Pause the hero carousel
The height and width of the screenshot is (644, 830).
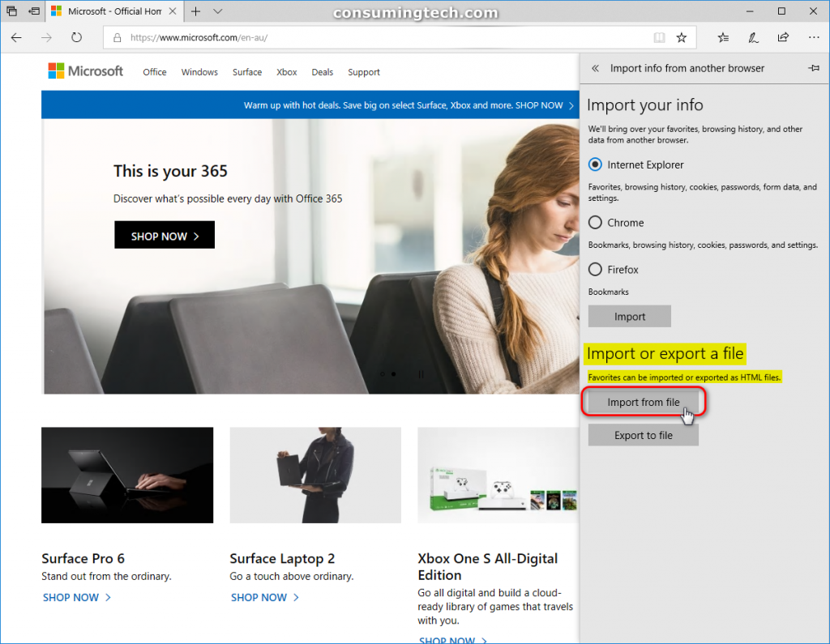[421, 374]
